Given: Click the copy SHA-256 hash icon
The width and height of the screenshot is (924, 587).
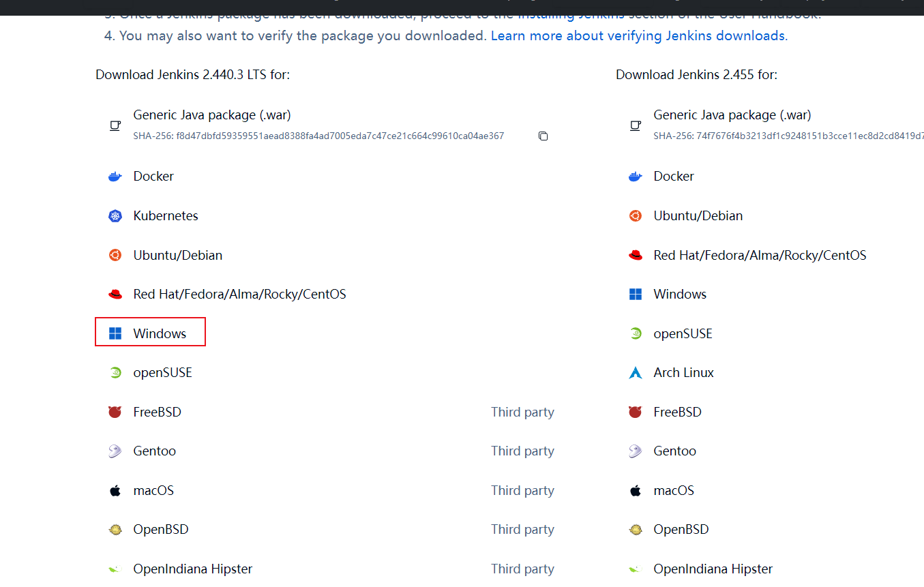Looking at the screenshot, I should (x=543, y=136).
